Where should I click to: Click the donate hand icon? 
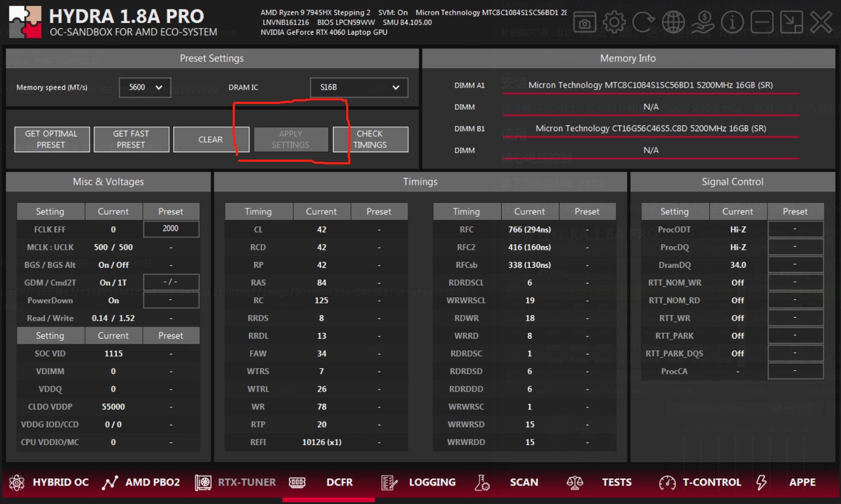point(702,23)
